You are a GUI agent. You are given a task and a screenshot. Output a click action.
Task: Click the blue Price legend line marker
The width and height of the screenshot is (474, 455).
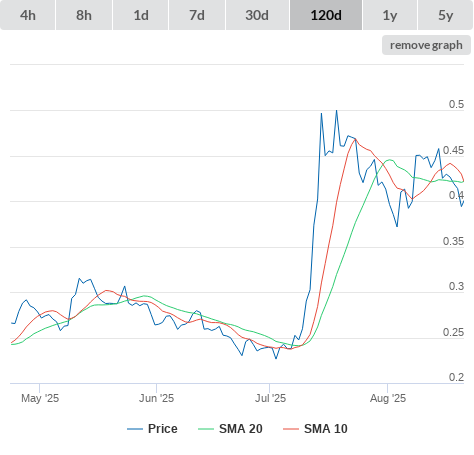[135, 429]
